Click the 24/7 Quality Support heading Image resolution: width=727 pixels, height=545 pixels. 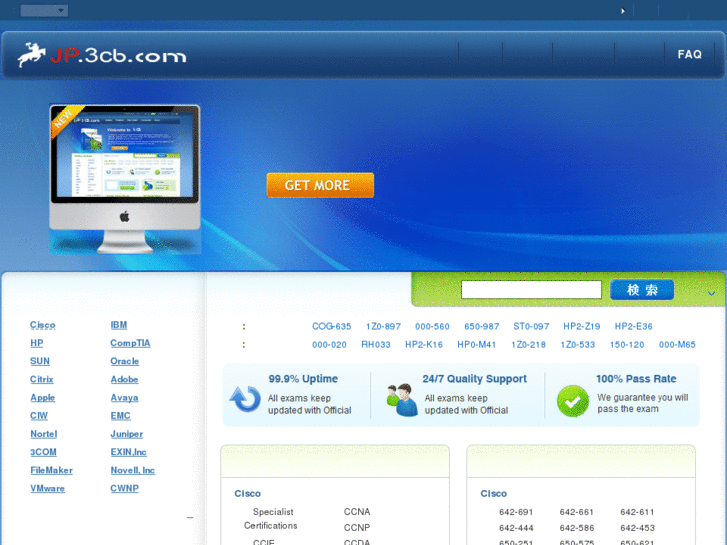point(474,379)
